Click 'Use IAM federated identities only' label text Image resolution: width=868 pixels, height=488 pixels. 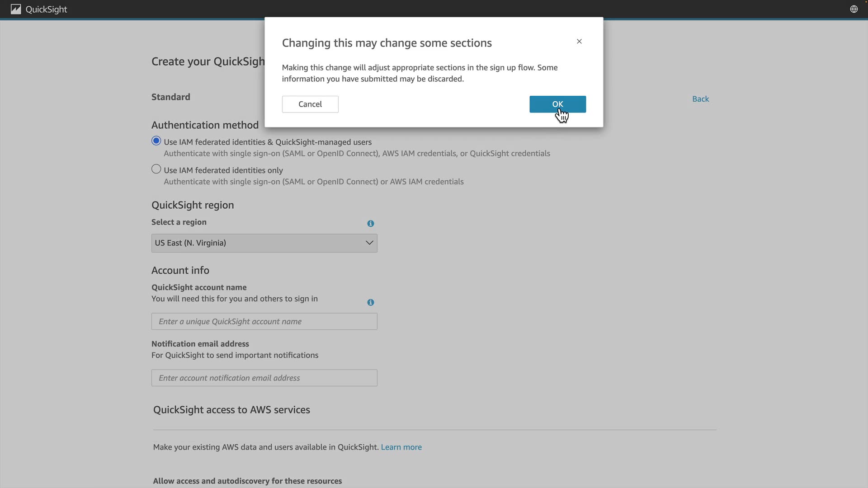(x=223, y=170)
